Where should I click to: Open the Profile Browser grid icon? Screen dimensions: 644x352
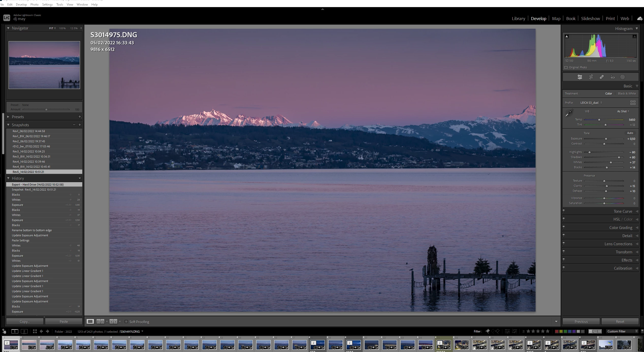pyautogui.click(x=633, y=103)
